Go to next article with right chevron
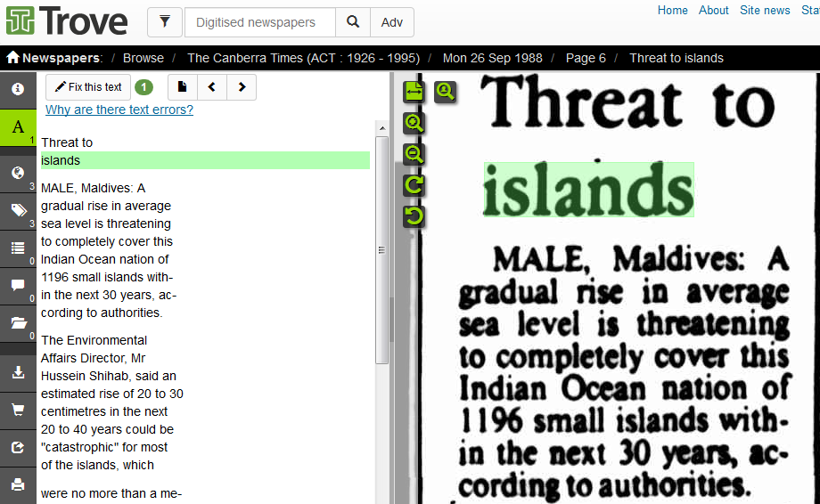 tap(242, 87)
